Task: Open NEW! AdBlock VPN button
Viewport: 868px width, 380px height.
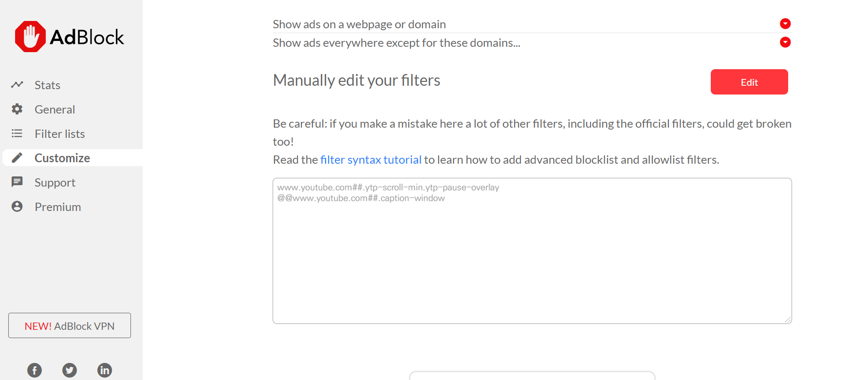Action: [70, 325]
